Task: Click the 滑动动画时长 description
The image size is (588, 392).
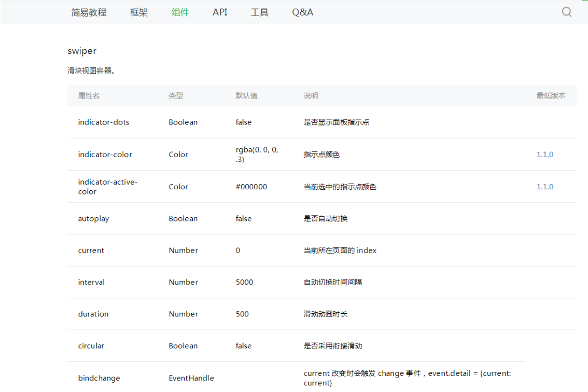Action: click(x=326, y=314)
